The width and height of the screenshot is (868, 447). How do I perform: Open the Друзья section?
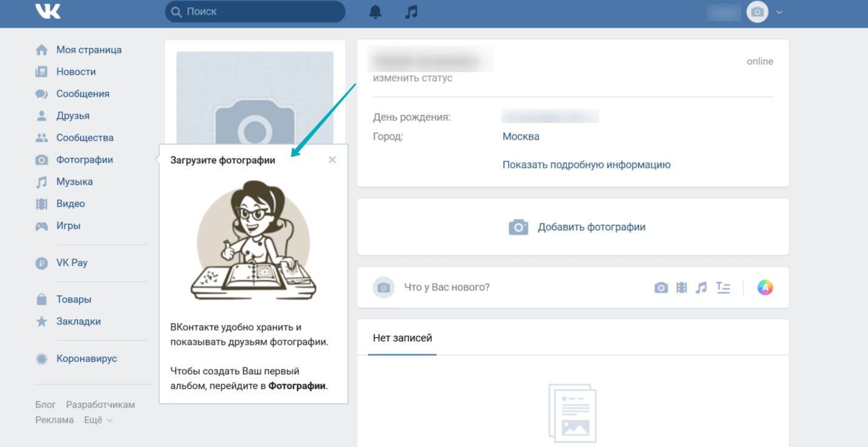[x=73, y=115]
